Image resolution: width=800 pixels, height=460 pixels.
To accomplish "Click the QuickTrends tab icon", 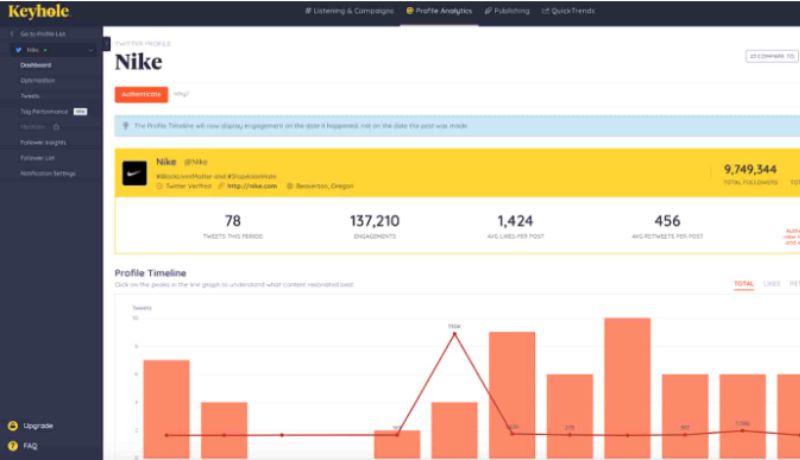I will tap(545, 11).
